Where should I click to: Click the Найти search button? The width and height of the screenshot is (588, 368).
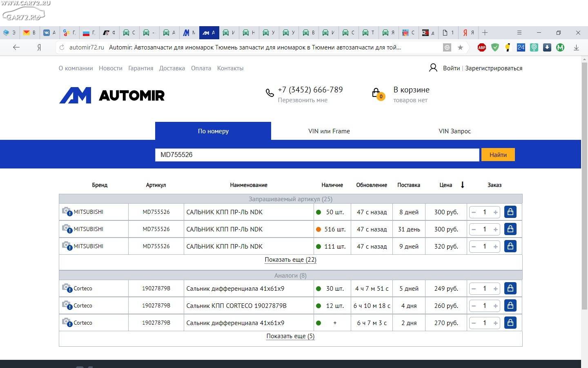click(498, 155)
